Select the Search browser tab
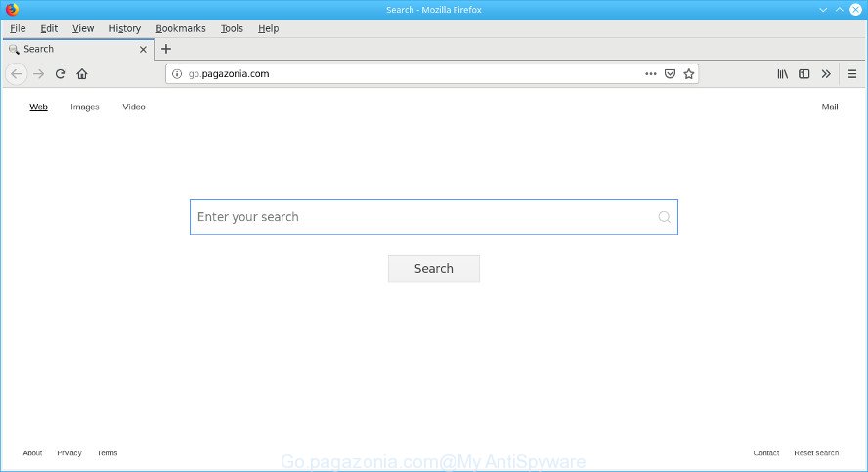The image size is (868, 472). click(78, 49)
